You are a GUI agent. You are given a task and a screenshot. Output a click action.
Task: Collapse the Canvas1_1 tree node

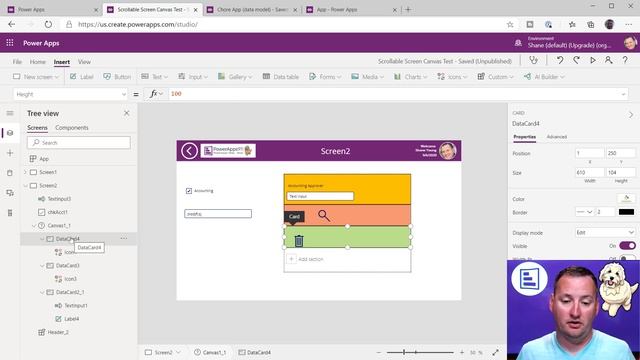[x=34, y=225]
